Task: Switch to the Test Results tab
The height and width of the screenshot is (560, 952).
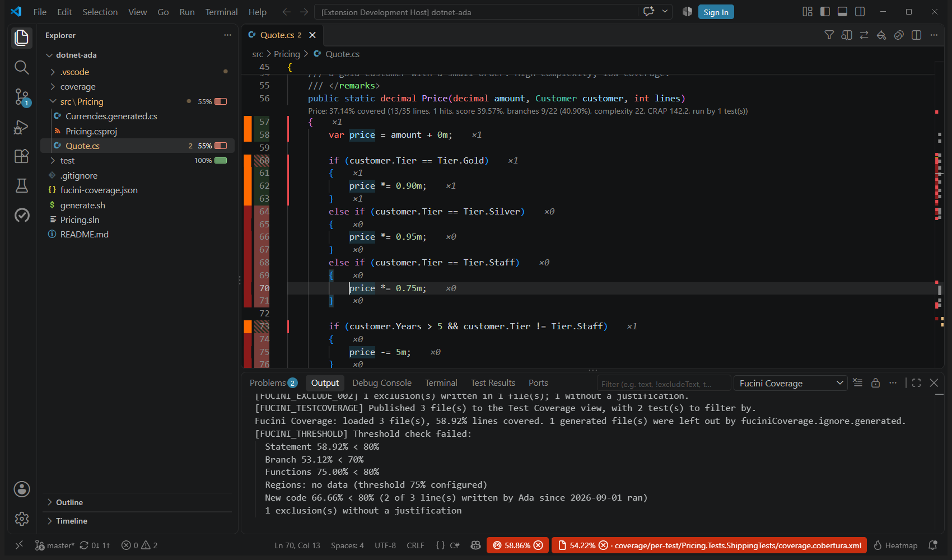Action: pyautogui.click(x=493, y=383)
